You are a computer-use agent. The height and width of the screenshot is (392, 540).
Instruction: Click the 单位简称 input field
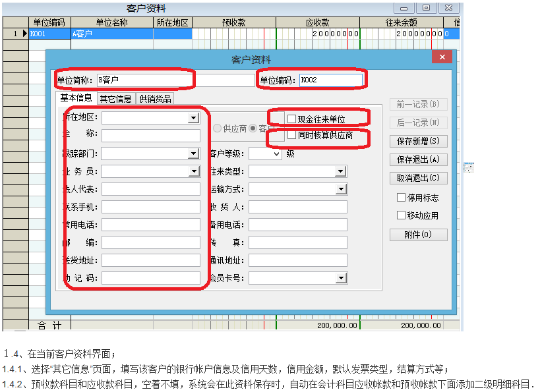click(x=175, y=80)
